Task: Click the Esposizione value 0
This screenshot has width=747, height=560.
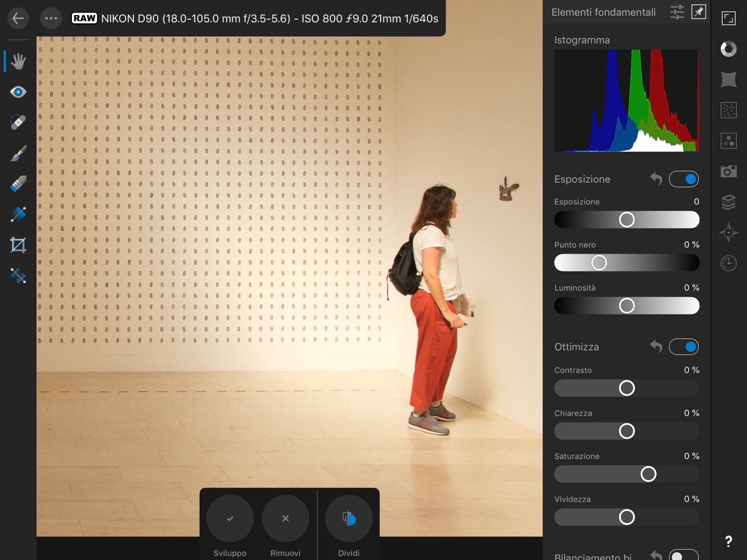Action: tap(697, 202)
